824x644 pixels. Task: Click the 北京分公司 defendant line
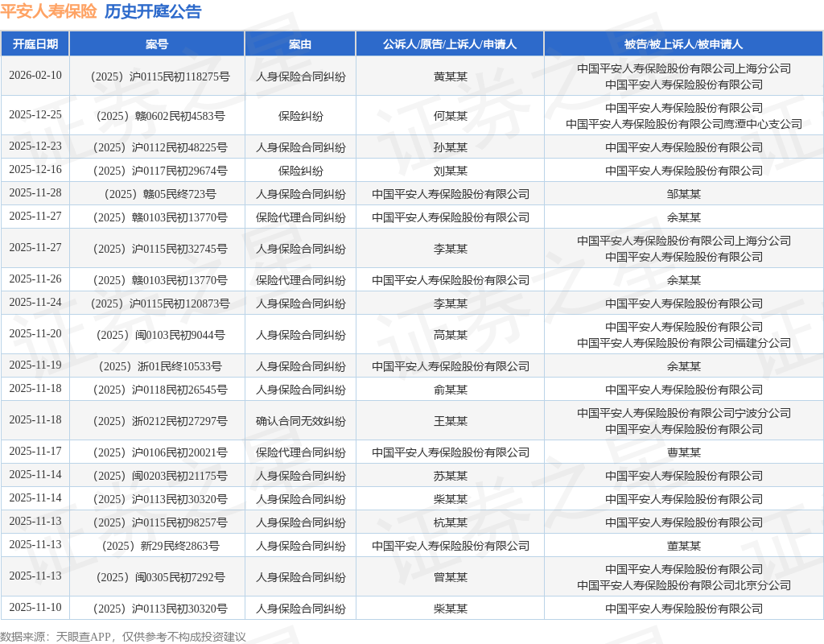684,586
